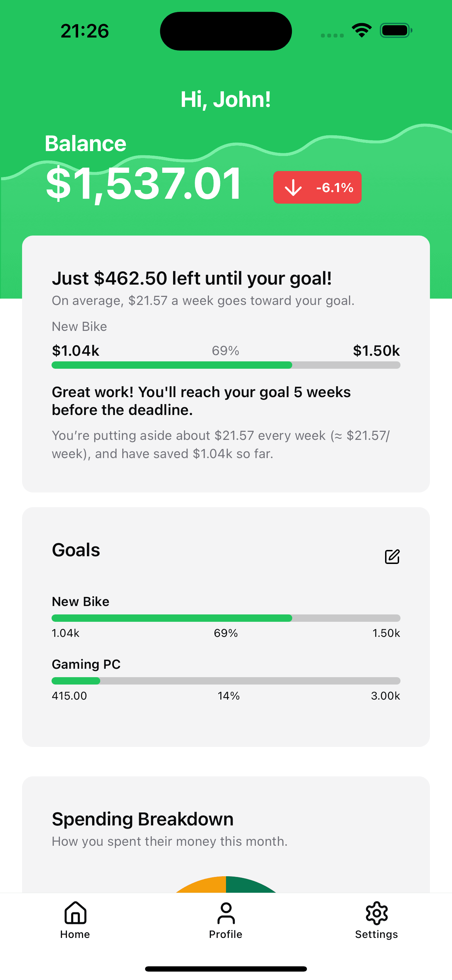Image resolution: width=452 pixels, height=980 pixels.
Task: Click the Gaming PC goal name
Action: pyautogui.click(x=86, y=664)
